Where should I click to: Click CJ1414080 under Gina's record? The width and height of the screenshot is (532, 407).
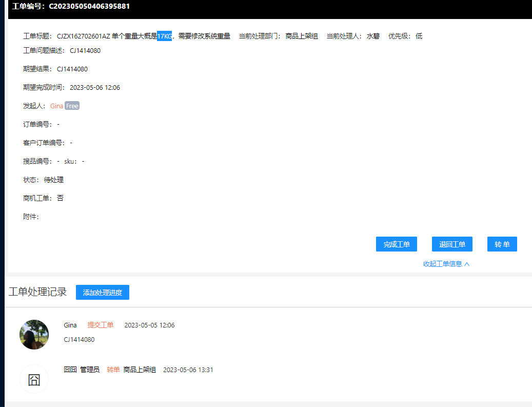point(79,339)
